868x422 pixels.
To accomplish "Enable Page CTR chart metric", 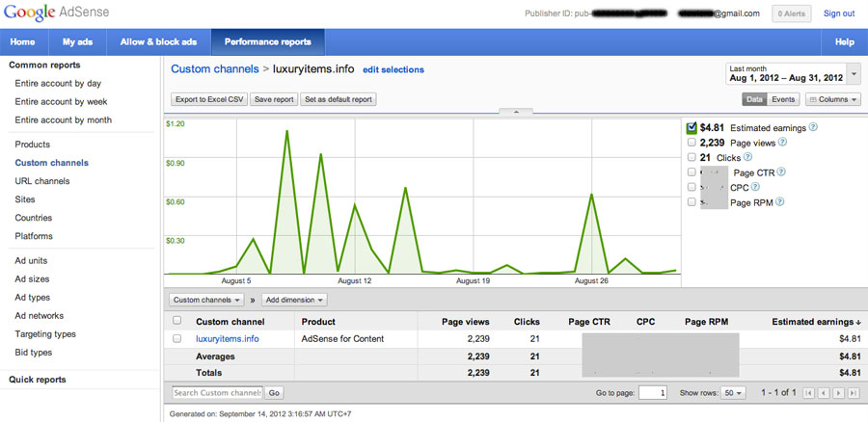I will pos(692,172).
